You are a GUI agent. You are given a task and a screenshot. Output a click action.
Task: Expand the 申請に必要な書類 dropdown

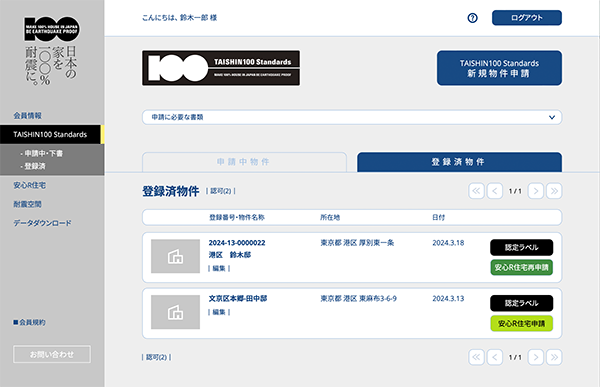[352, 117]
